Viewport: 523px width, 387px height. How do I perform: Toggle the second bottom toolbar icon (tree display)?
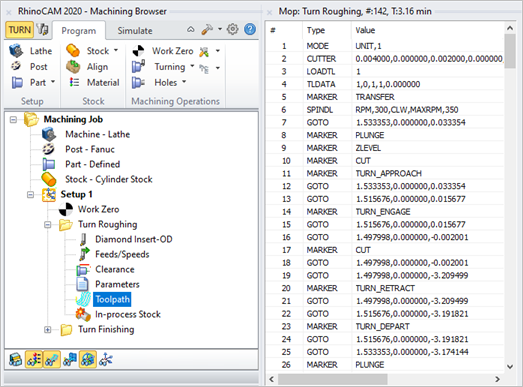pos(33,360)
